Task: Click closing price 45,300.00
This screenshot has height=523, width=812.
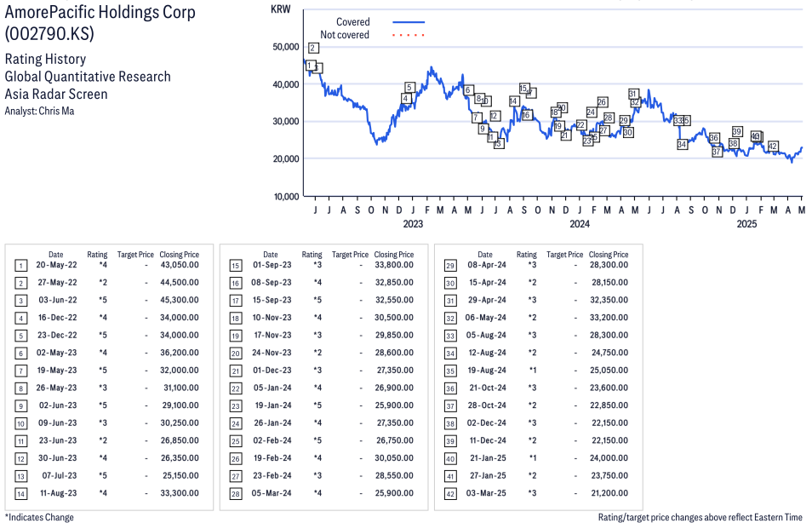Action: (180, 300)
